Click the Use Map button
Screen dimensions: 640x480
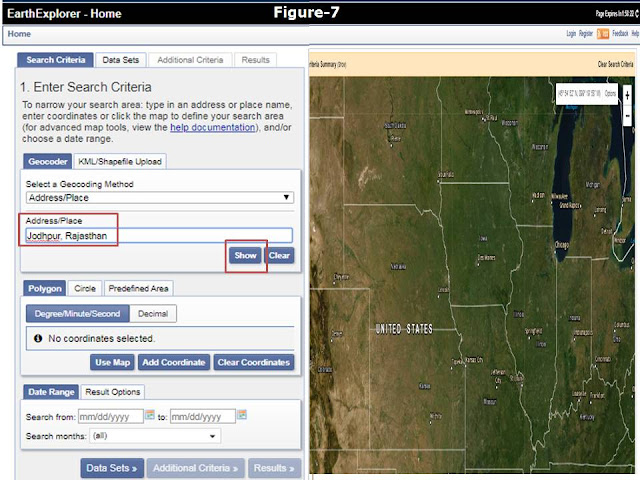tap(112, 362)
